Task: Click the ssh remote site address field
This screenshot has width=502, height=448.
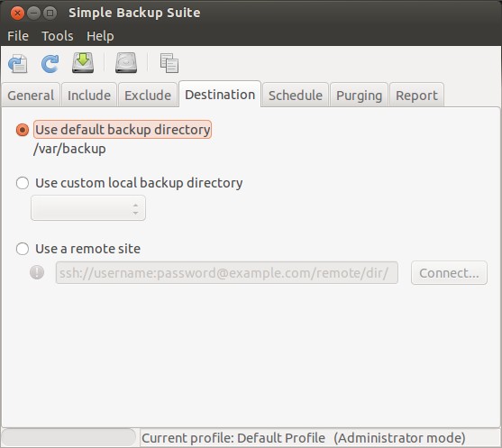Action: (x=227, y=273)
